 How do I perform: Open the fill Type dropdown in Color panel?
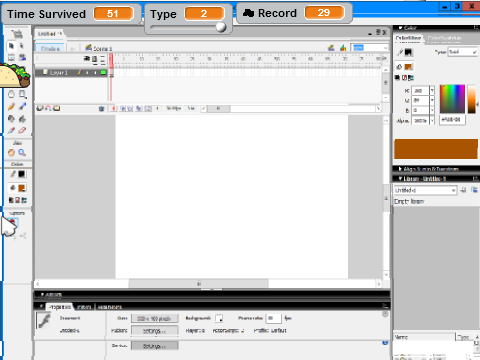(x=463, y=52)
